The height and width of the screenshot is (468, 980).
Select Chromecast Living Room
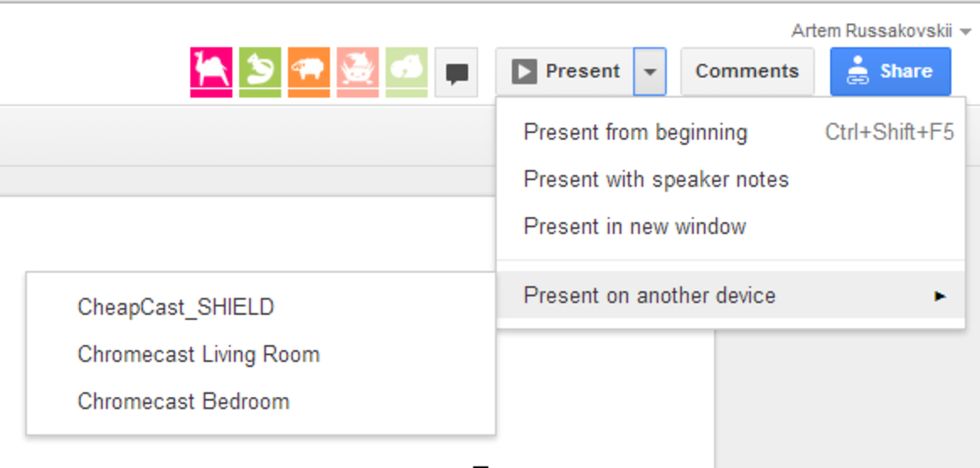coord(199,354)
